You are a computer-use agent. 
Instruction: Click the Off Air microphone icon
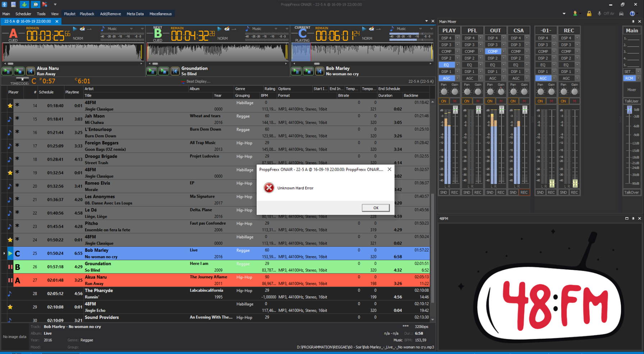click(599, 14)
